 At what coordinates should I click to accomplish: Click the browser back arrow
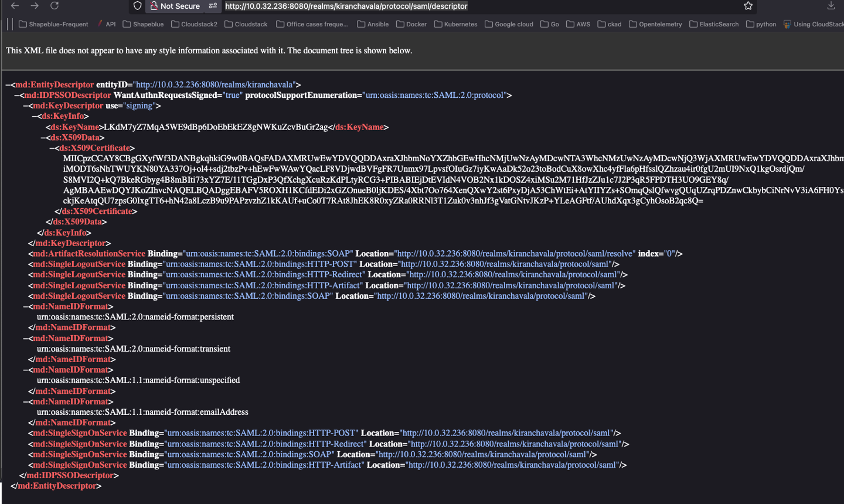pyautogui.click(x=15, y=6)
